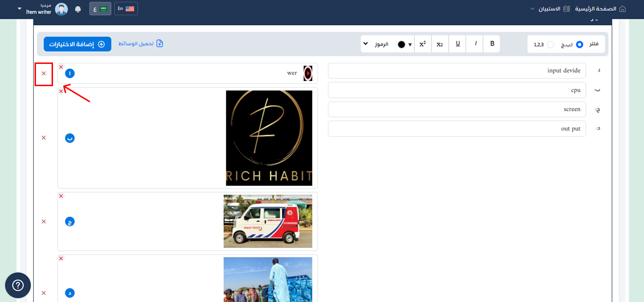644x302 pixels.
Task: Click the إضافة الاختيارات add choices button
Action: click(78, 44)
